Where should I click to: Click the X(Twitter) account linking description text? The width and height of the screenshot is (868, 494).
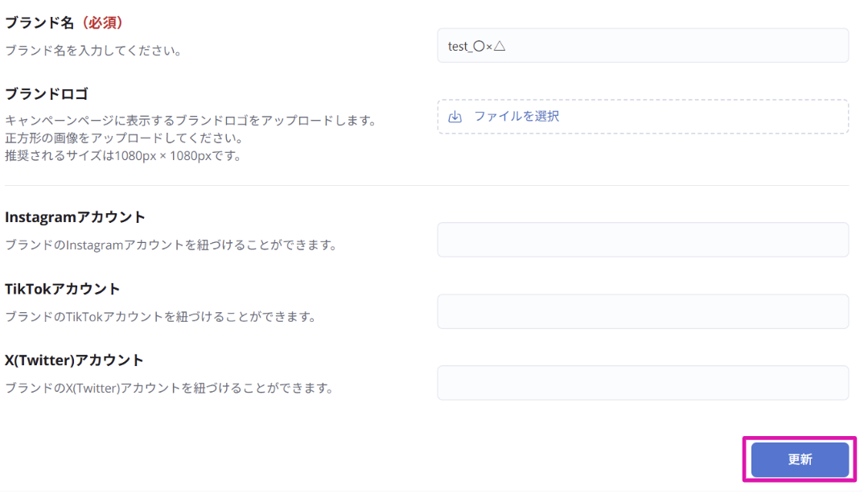[x=169, y=388]
